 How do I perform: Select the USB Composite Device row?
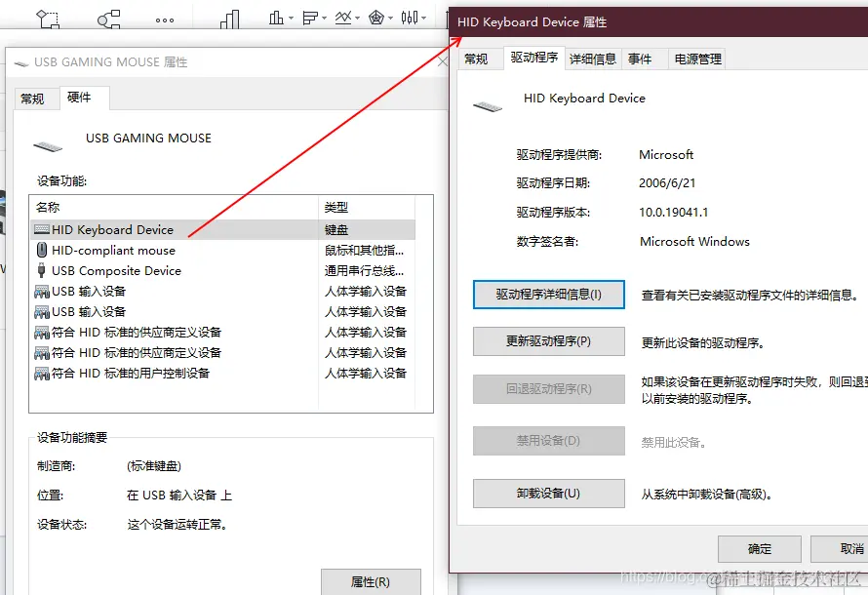click(x=222, y=270)
